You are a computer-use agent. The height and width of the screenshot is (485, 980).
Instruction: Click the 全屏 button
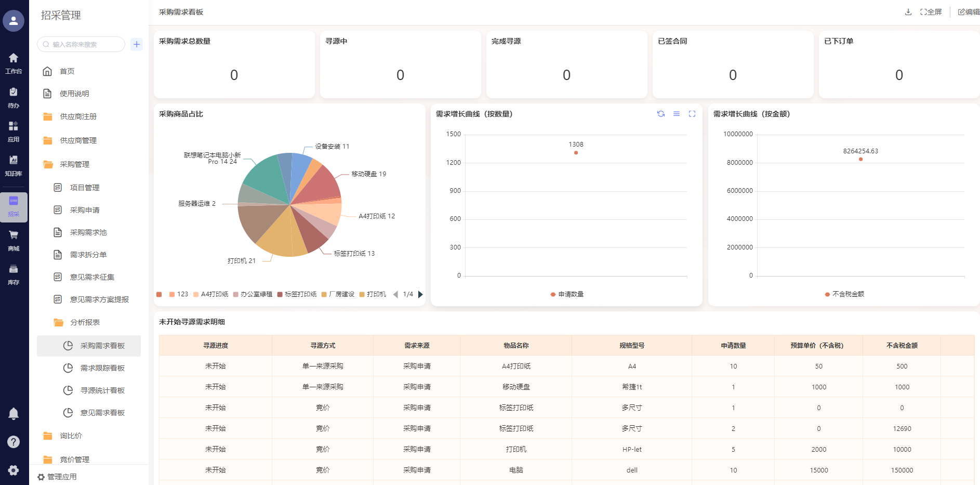click(x=931, y=12)
